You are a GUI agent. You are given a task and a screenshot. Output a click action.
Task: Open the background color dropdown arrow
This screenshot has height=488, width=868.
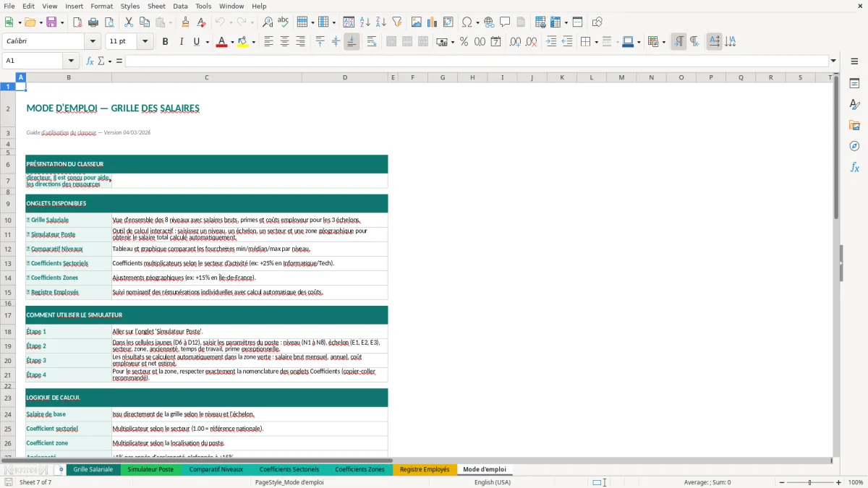pyautogui.click(x=253, y=42)
